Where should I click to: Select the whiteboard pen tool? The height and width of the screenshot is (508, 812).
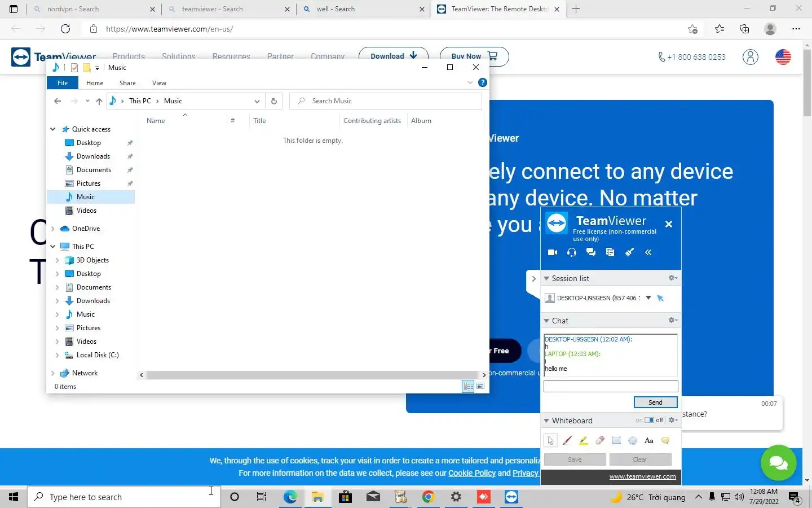pos(567,440)
